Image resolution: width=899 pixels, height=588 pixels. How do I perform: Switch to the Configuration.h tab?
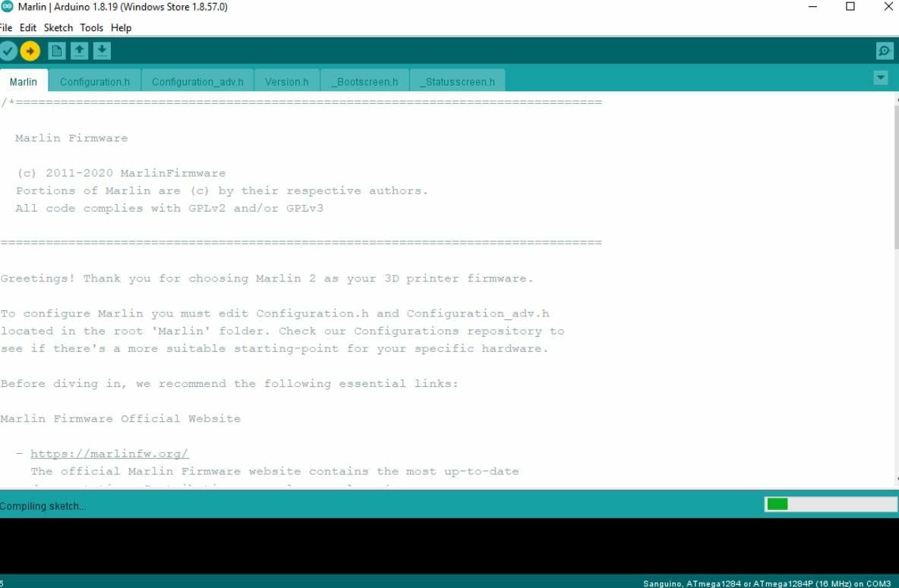pos(95,81)
